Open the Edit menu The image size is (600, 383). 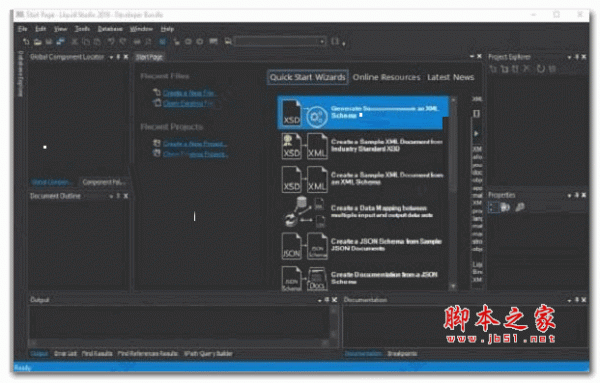click(x=41, y=29)
